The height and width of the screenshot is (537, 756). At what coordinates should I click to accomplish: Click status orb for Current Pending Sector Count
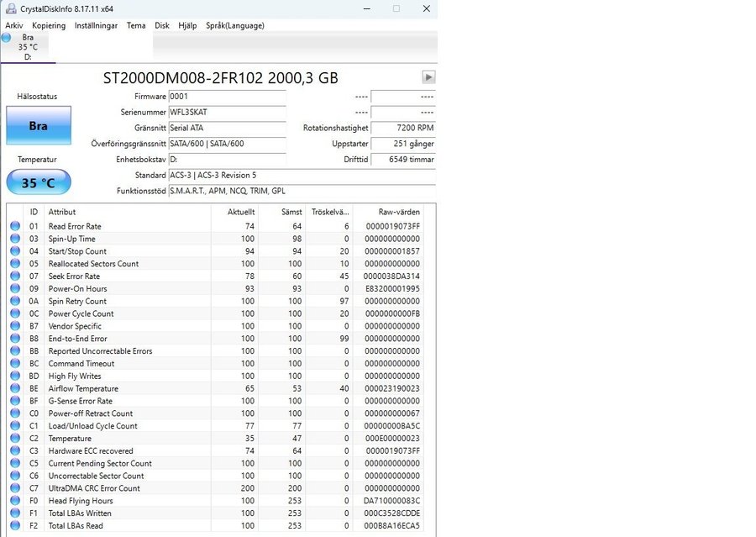coord(15,463)
